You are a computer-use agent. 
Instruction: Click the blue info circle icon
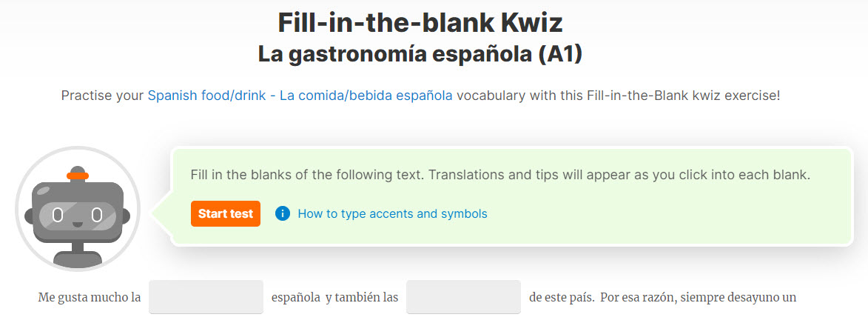tap(283, 213)
